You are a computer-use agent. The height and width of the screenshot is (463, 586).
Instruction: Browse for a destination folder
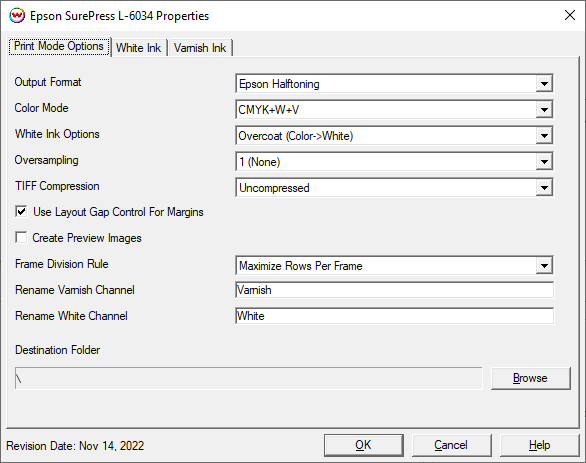point(531,378)
